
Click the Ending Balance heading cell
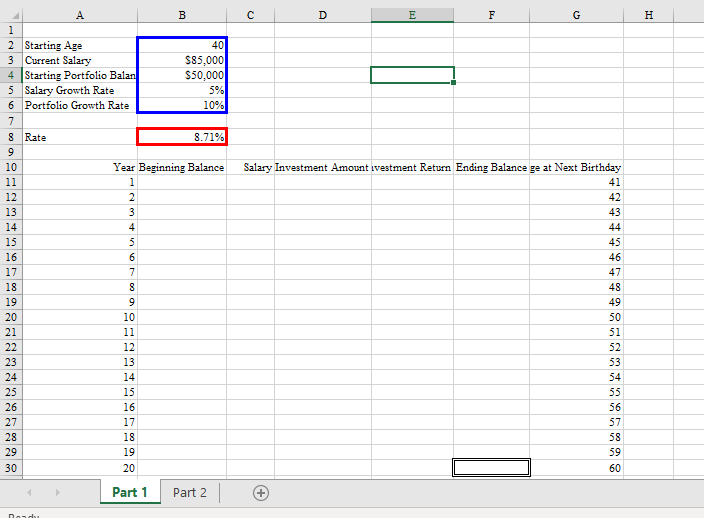492,167
